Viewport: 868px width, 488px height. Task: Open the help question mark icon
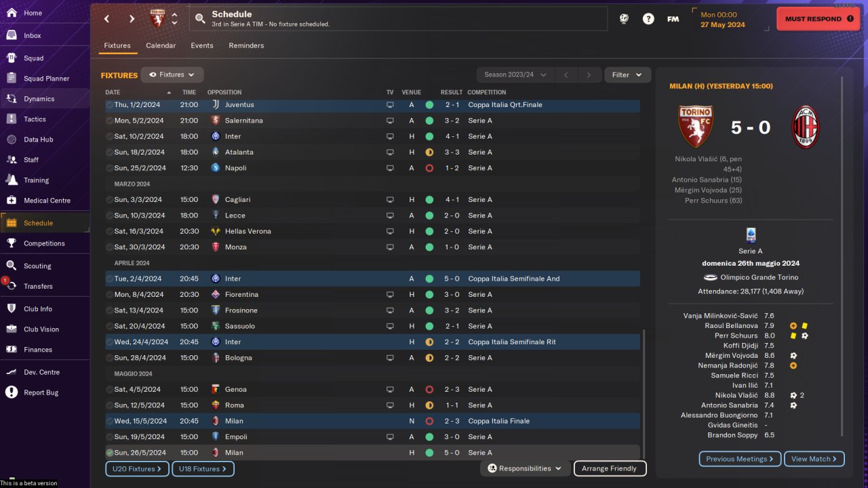click(x=648, y=19)
